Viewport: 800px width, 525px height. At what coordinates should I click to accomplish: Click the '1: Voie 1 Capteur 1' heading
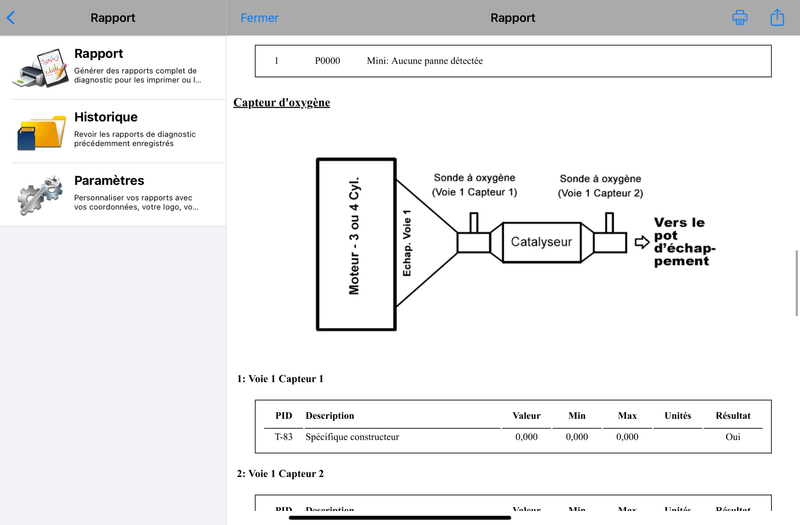pyautogui.click(x=280, y=379)
